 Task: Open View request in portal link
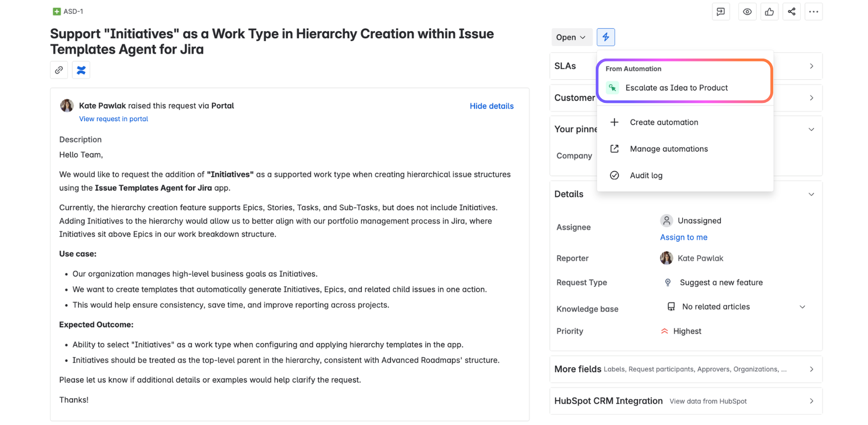[114, 119]
